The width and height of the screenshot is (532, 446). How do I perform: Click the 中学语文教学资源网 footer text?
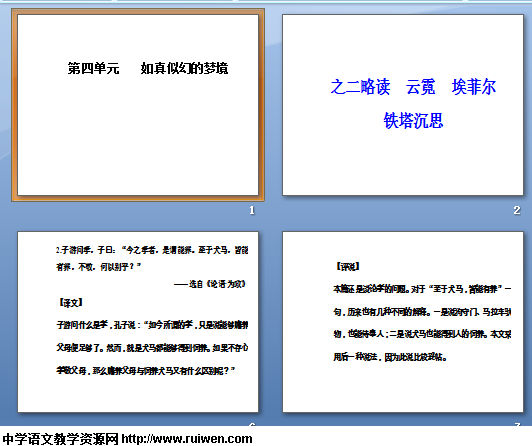pos(60,439)
